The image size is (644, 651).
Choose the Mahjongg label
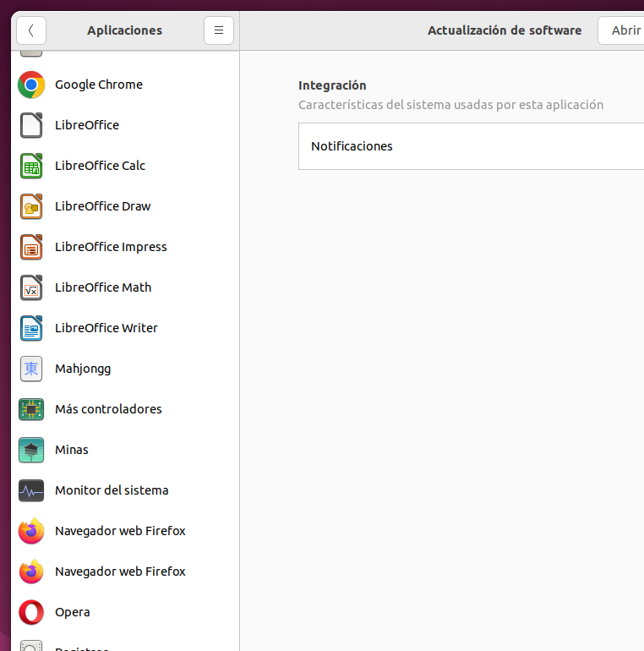pyautogui.click(x=83, y=369)
